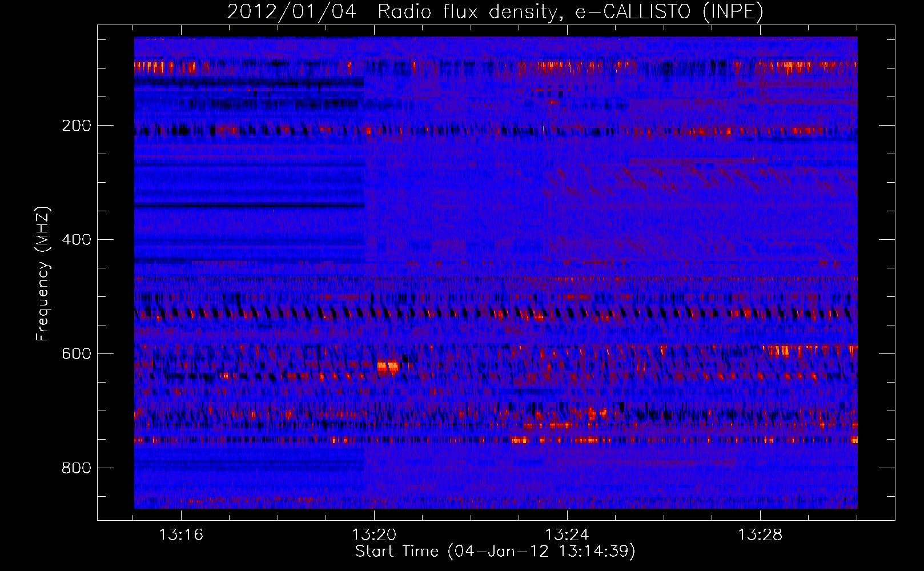924x571 pixels.
Task: Click the "Start Time (04-Jan-12 13:14:39)" label
Action: pos(495,552)
